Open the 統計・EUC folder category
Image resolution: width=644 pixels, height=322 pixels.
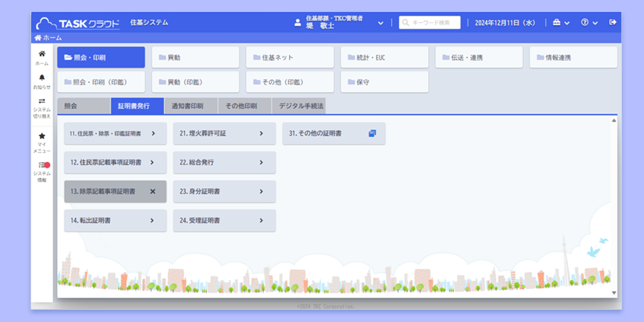click(384, 57)
